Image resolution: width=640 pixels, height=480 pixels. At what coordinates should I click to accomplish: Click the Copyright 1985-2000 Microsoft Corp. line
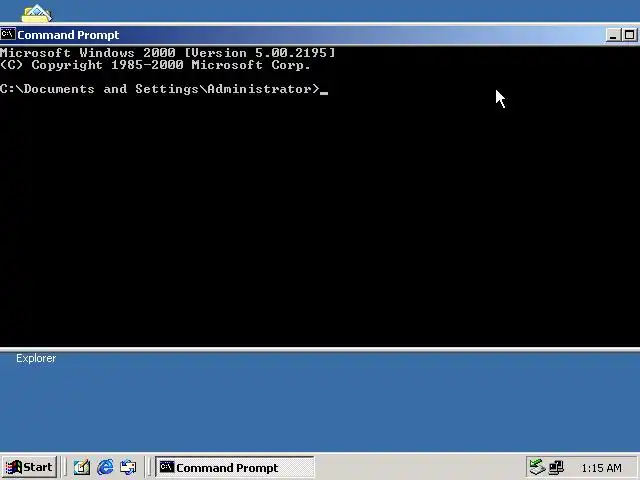pos(156,65)
